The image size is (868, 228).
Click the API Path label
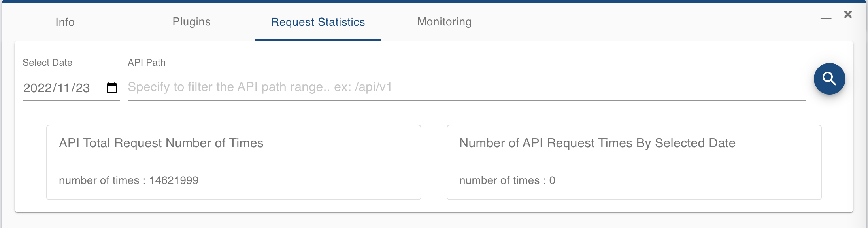coord(147,63)
